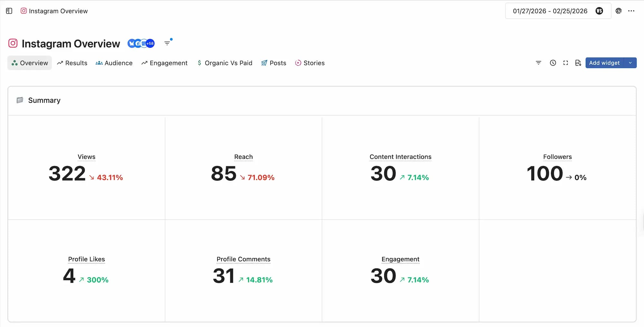644x327 pixels.
Task: Click the Add widget button
Action: tap(604, 63)
